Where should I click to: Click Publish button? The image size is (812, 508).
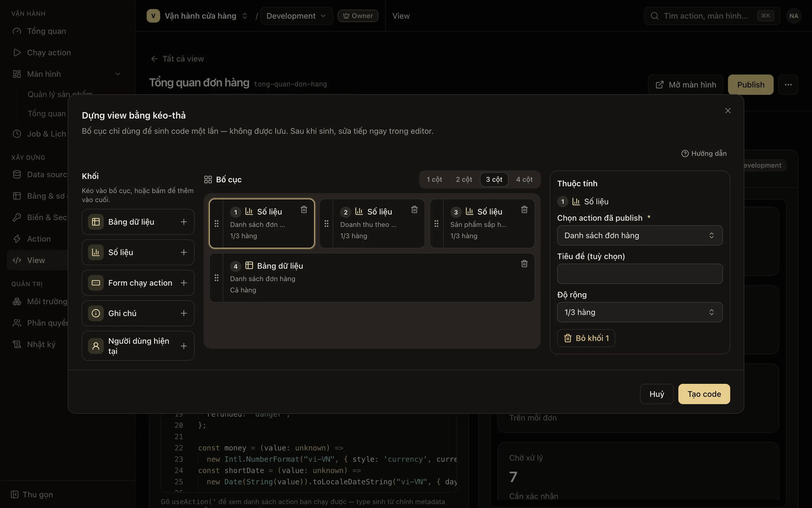pos(751,85)
